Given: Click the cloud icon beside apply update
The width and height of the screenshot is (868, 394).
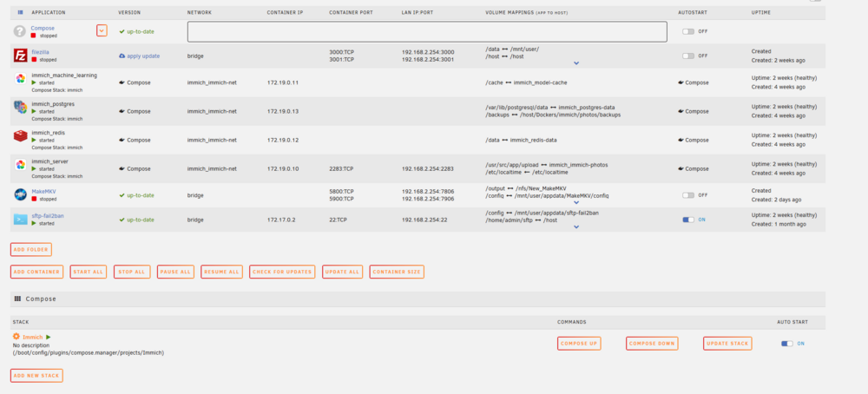Looking at the screenshot, I should tap(122, 56).
